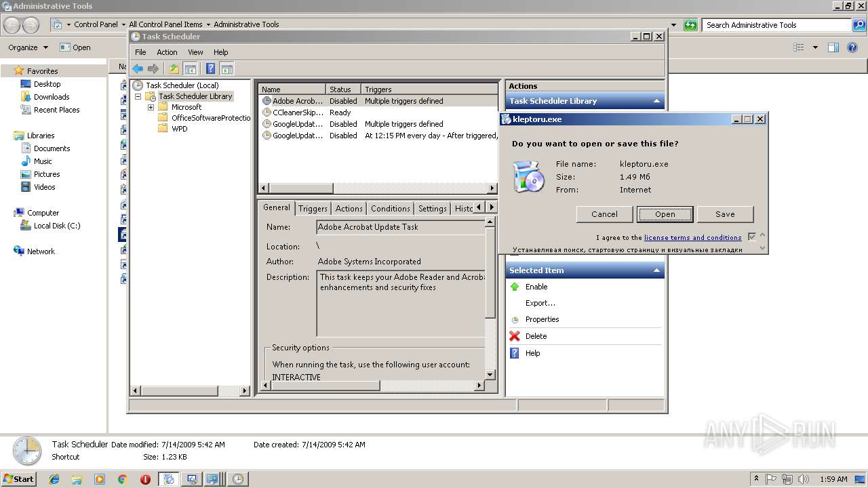
Task: Click the red X Delete icon
Action: click(x=515, y=336)
